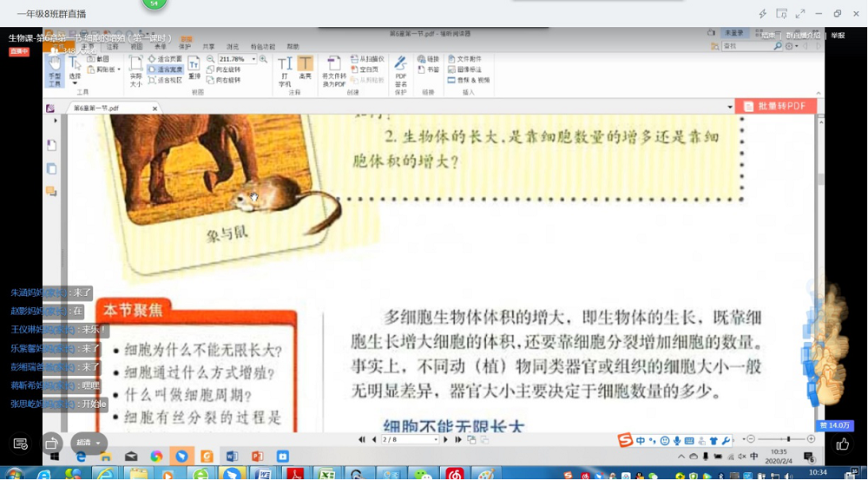Click Audio & Video (音频 & 视频)
The height and width of the screenshot is (480, 868).
click(469, 80)
